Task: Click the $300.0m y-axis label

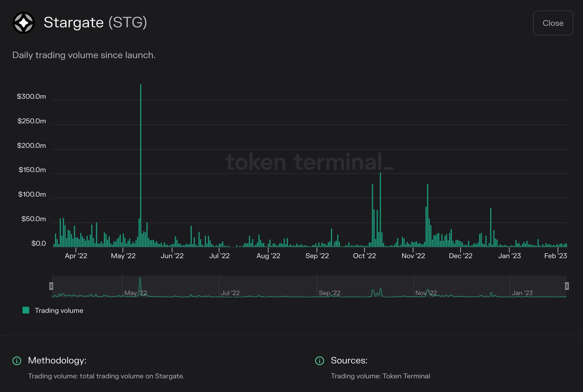Action: tap(31, 97)
